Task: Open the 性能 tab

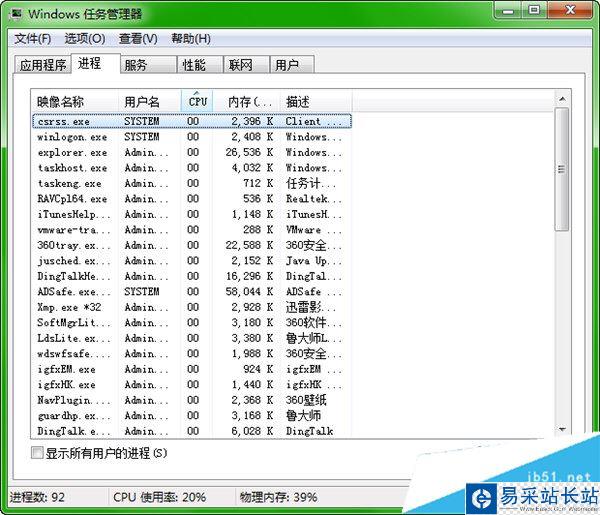Action: [200, 65]
